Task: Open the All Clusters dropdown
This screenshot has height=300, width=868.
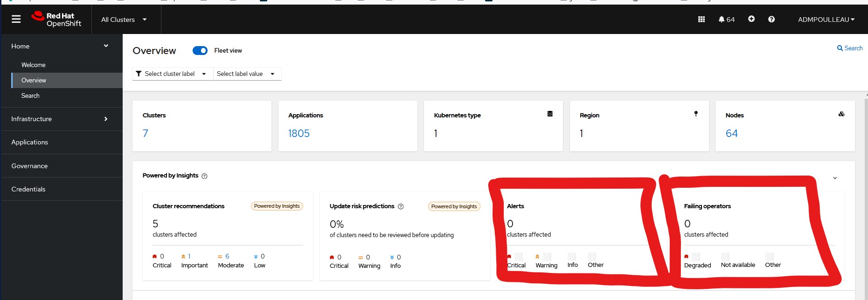Action: [x=124, y=20]
